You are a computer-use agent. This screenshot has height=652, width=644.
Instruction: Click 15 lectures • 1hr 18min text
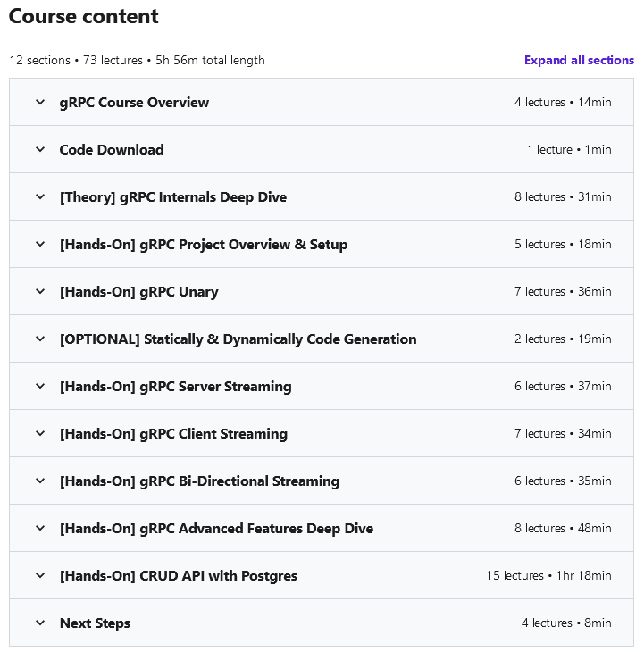coord(548,576)
